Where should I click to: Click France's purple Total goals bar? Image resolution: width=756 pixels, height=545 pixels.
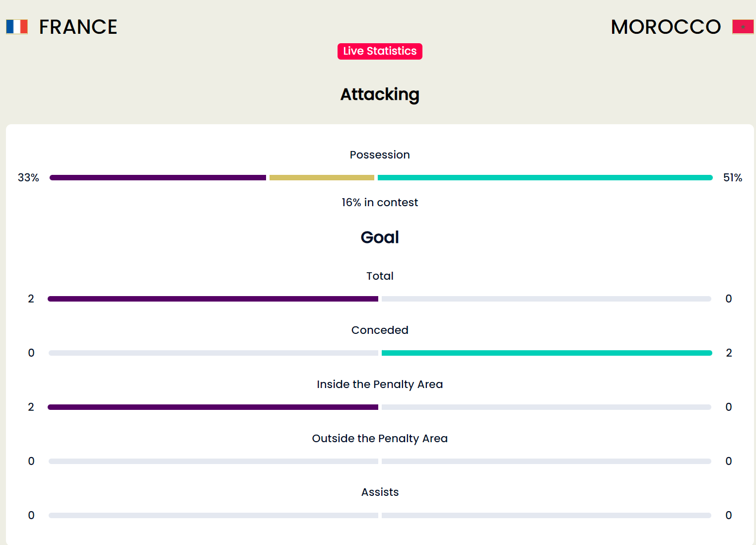tap(213, 299)
